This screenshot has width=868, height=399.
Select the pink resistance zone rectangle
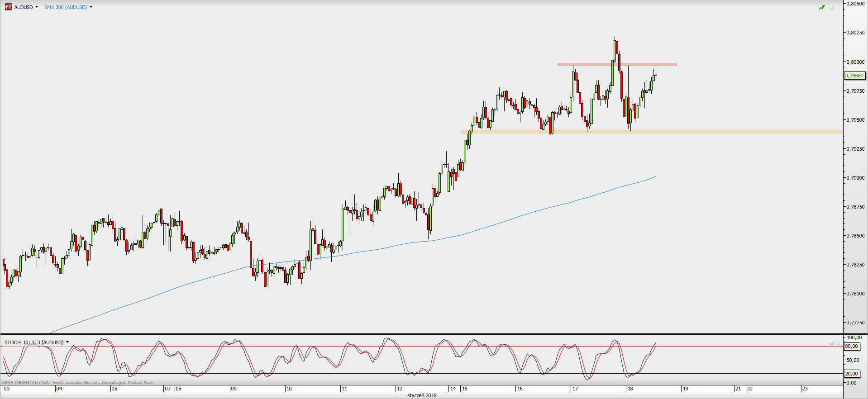[617, 64]
